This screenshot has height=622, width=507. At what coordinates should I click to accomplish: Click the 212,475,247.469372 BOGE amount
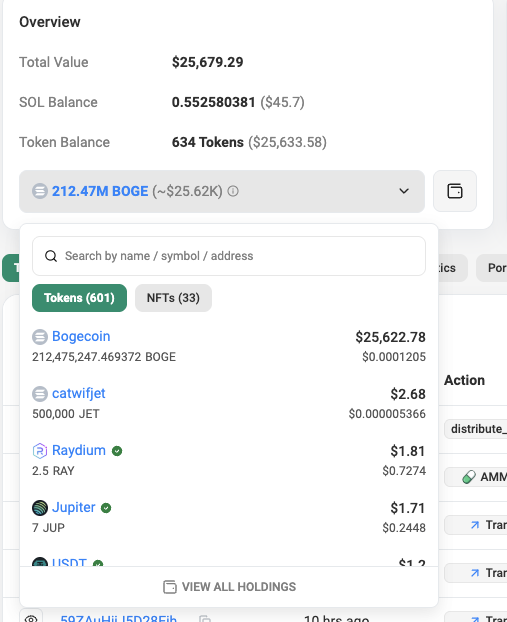click(104, 357)
